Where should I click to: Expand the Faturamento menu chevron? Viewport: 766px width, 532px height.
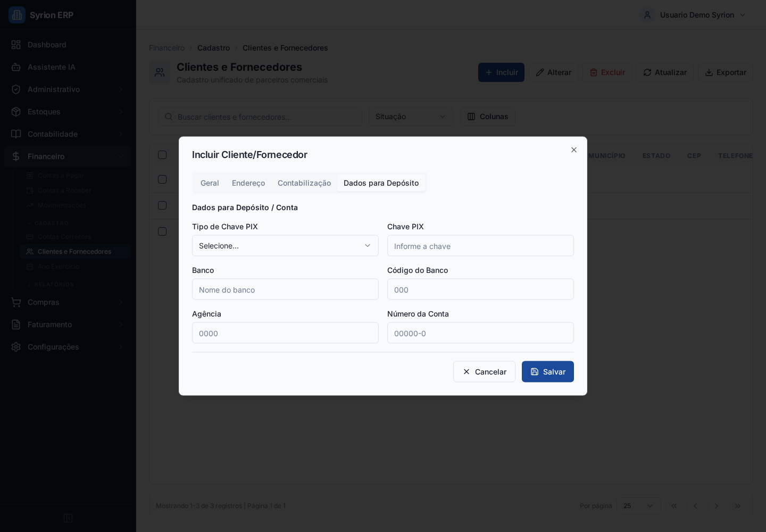click(121, 325)
